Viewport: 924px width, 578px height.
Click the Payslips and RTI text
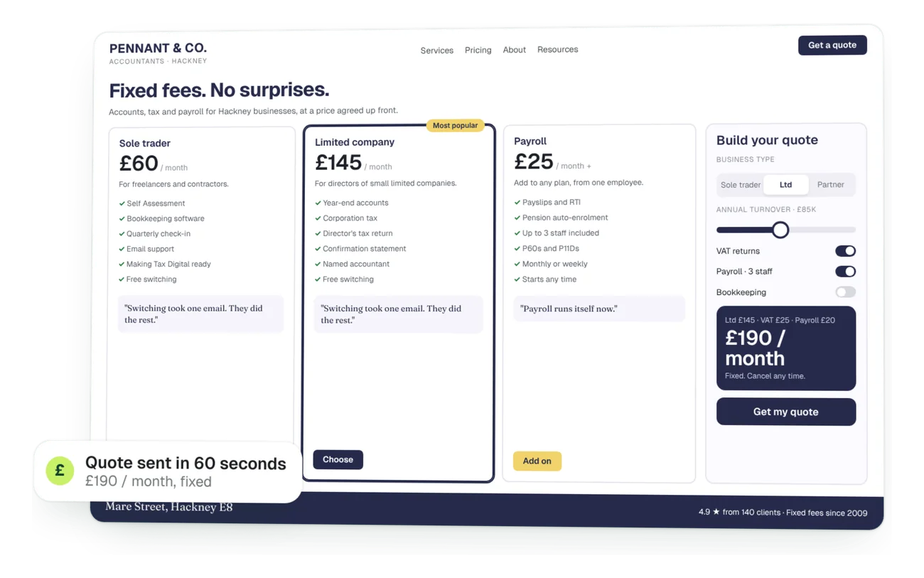click(x=551, y=203)
